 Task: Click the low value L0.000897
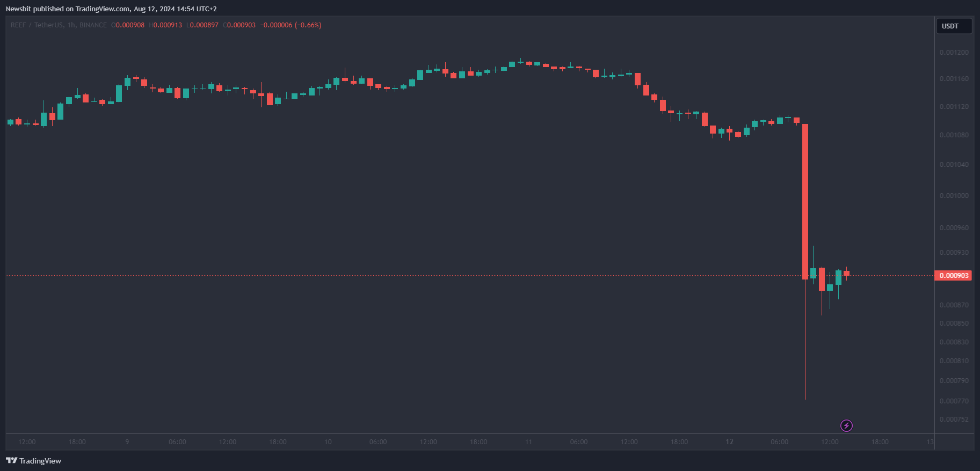[202, 25]
